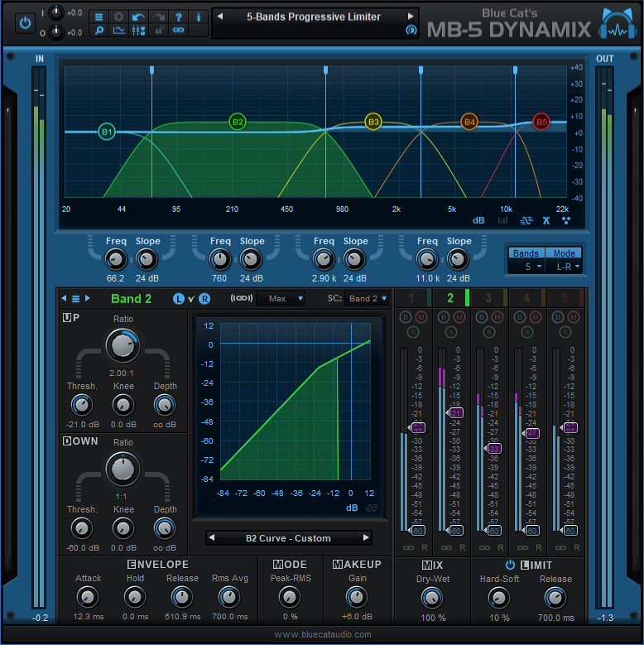The width and height of the screenshot is (644, 645).
Task: Open the help question mark icon
Action: click(178, 17)
